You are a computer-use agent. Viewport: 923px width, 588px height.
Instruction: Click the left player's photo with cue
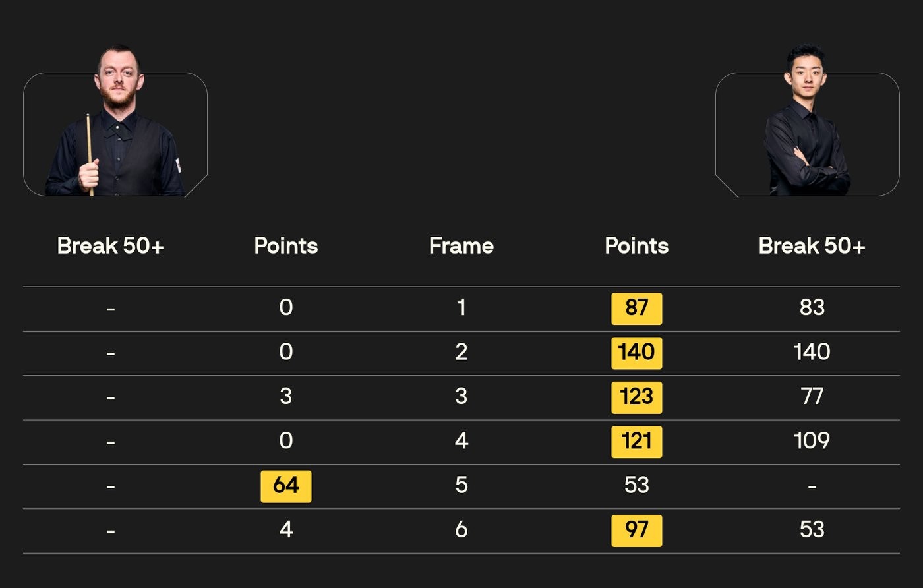[115, 125]
